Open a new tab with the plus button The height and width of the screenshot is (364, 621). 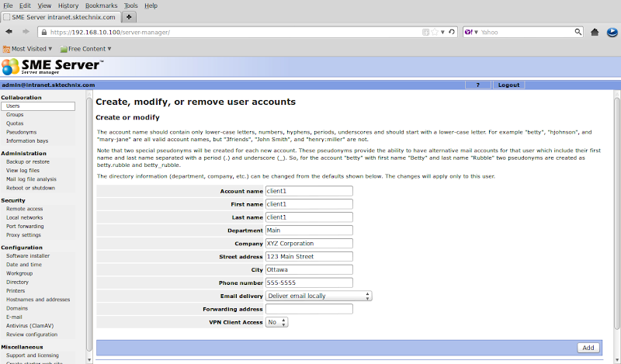(x=129, y=17)
